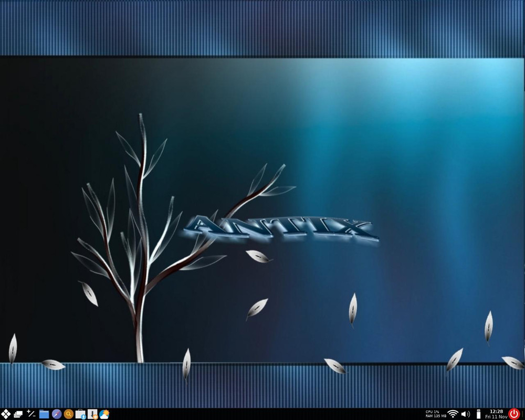The width and height of the screenshot is (525, 420).
Task: Click the stacked windows list icon
Action: pos(18,414)
